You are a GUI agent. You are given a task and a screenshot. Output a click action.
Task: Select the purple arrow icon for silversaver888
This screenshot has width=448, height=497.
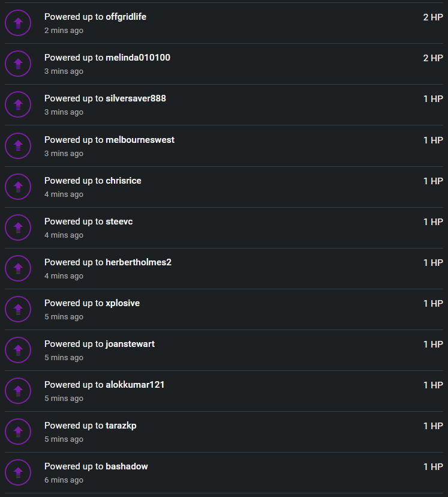click(x=18, y=104)
